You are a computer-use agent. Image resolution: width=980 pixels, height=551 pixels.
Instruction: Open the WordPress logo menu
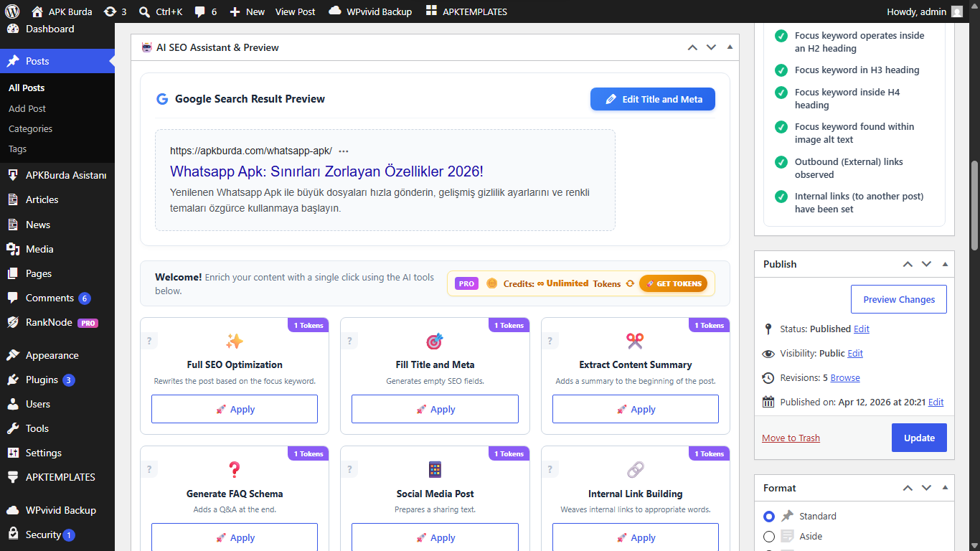[x=13, y=11]
